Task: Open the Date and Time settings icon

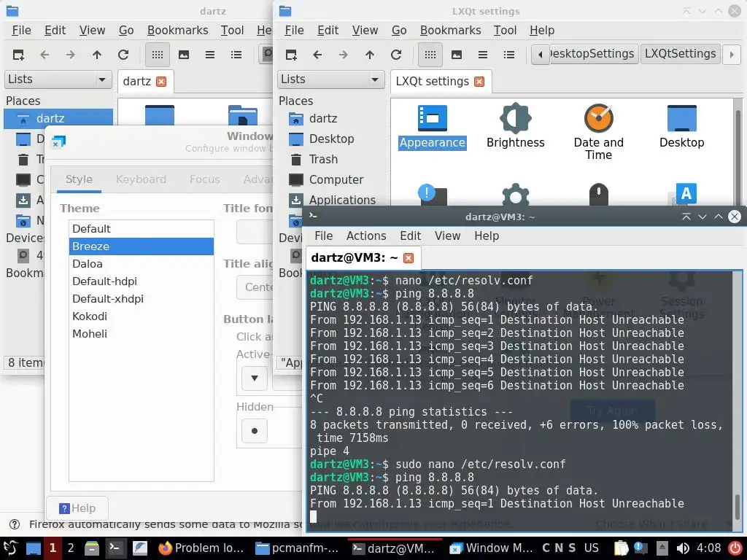Action: click(598, 133)
